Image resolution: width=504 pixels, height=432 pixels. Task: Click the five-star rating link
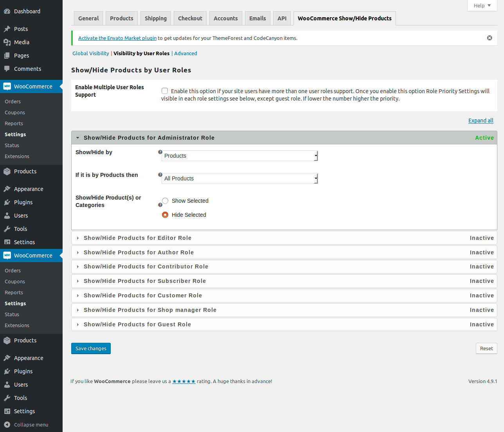184,382
